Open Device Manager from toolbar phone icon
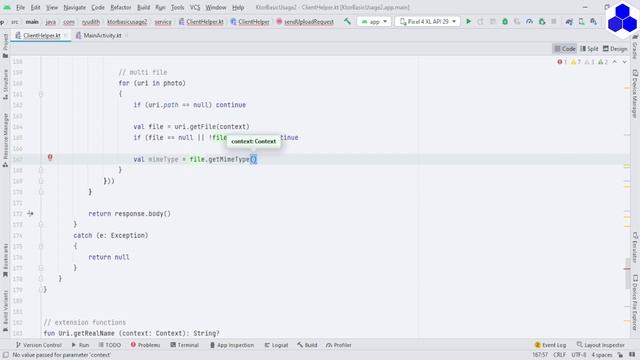 581,21
